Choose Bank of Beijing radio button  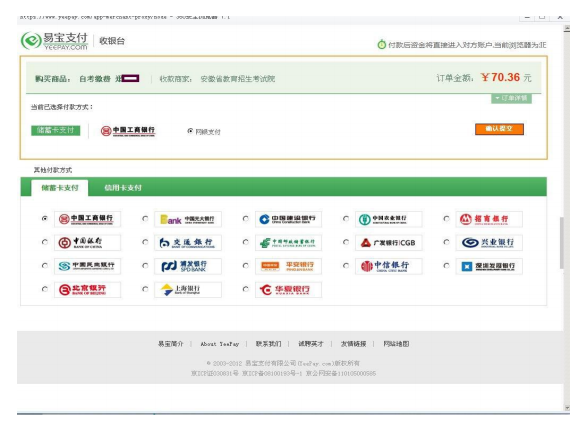(45, 289)
